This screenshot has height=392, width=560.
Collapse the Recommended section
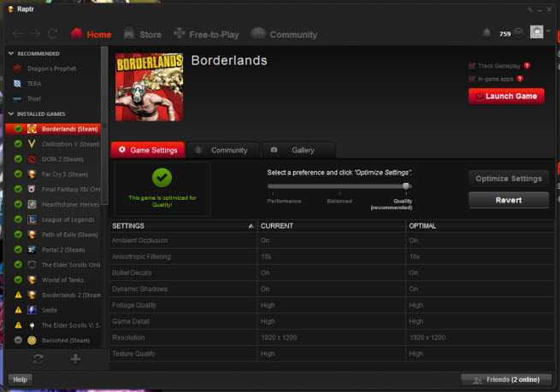[x=11, y=54]
